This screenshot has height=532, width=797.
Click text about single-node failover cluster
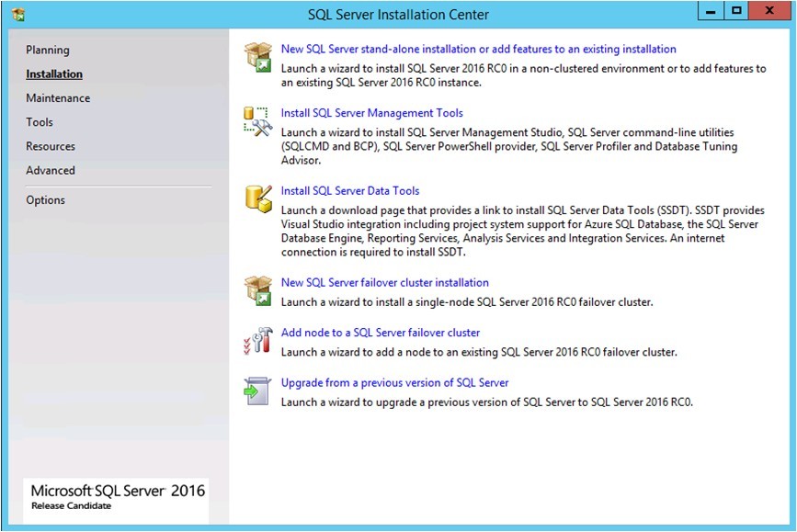click(x=467, y=302)
